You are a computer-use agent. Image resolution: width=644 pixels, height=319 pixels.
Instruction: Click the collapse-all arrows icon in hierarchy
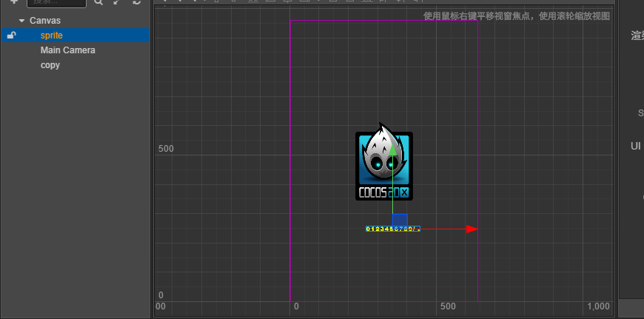coord(118,2)
